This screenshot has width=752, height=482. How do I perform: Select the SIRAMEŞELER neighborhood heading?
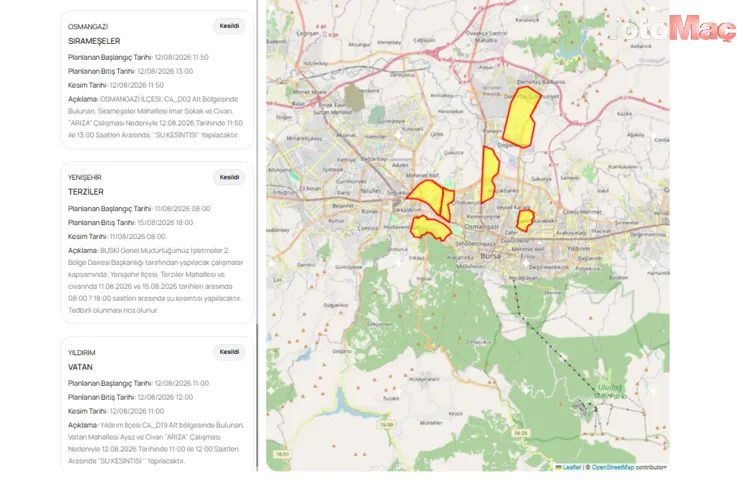[94, 41]
